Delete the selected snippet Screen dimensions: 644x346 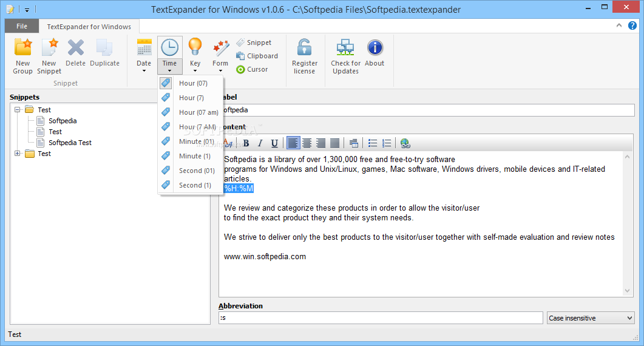point(76,53)
